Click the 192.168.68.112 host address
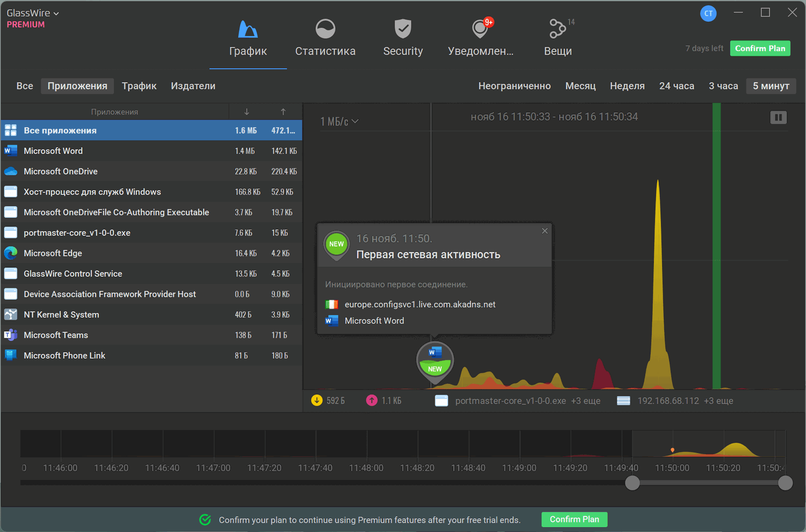 coord(668,401)
